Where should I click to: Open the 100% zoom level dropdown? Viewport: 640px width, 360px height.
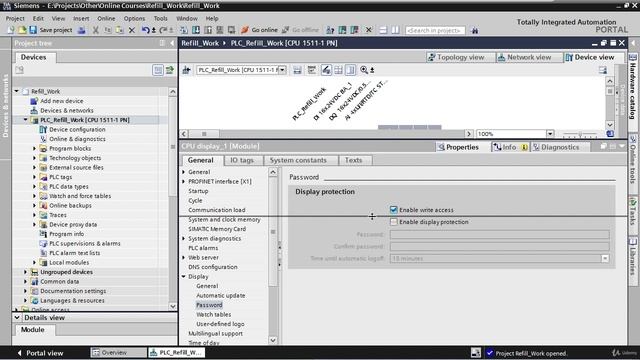pyautogui.click(x=550, y=133)
